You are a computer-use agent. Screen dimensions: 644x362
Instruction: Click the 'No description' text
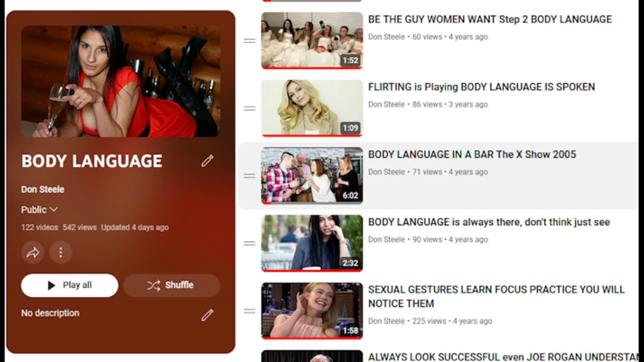[x=50, y=313]
